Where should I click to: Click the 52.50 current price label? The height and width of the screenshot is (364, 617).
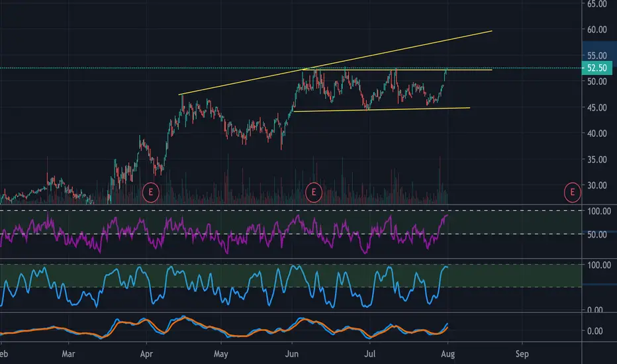(596, 68)
